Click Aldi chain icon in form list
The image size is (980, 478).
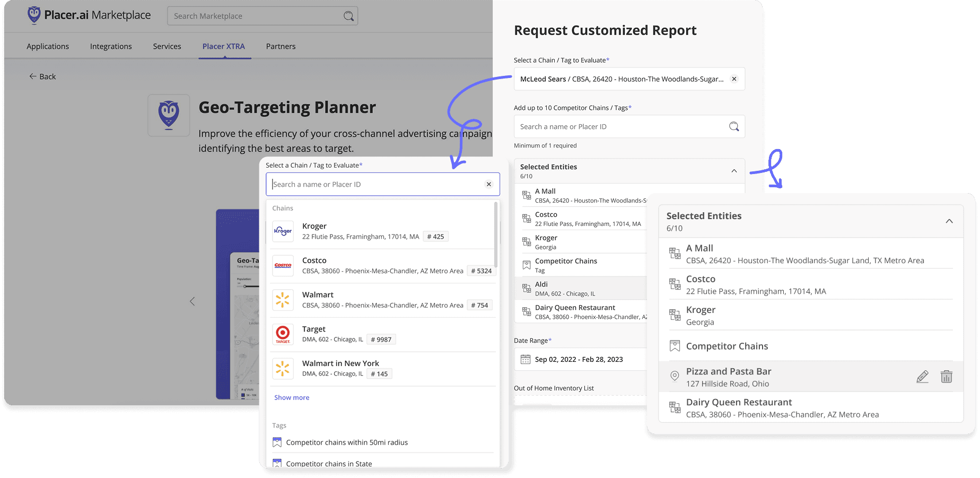(x=527, y=289)
